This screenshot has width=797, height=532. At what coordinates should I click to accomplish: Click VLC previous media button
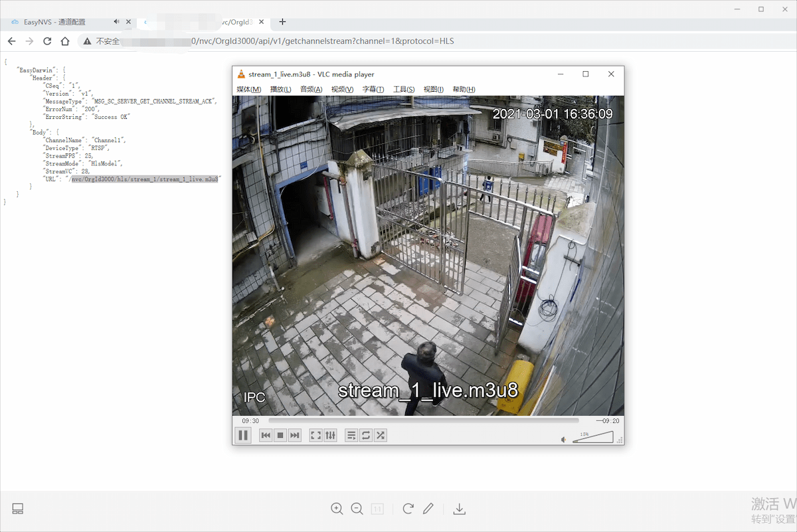[266, 436]
